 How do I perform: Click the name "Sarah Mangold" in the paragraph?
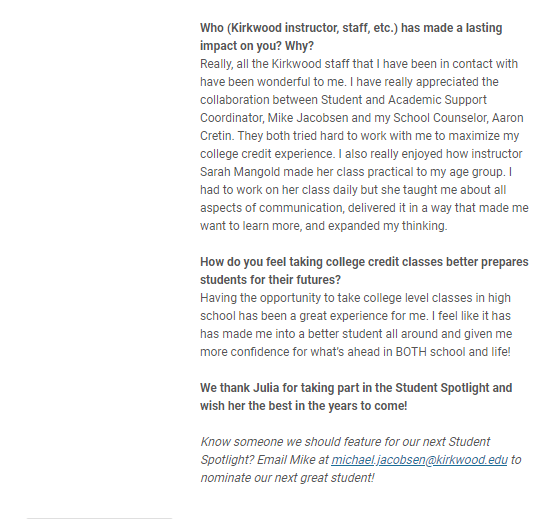[x=240, y=172]
